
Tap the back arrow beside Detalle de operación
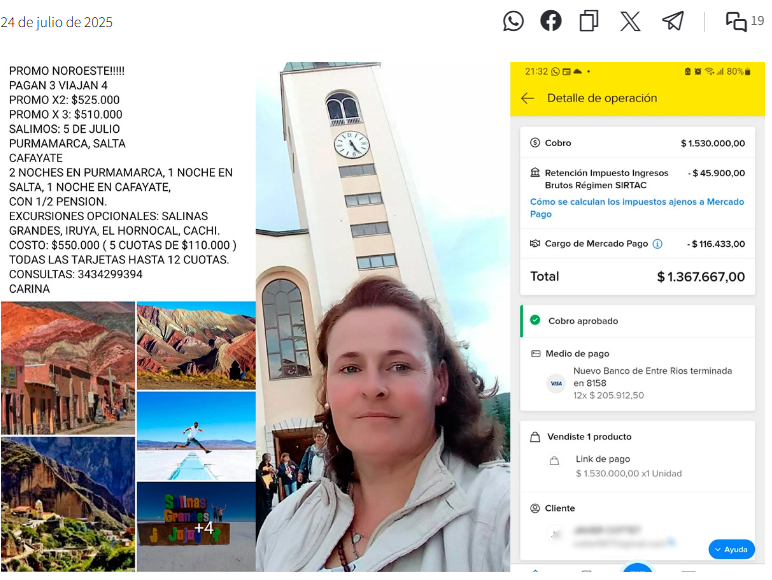pyautogui.click(x=528, y=98)
